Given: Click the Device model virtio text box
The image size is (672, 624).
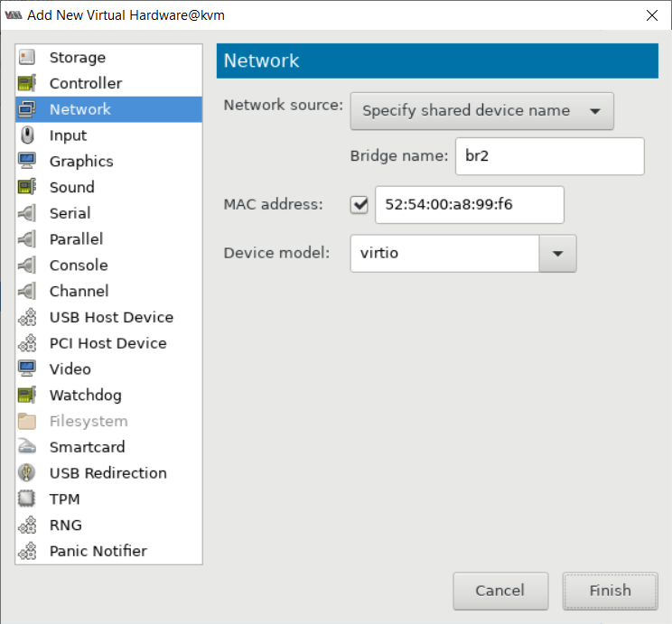Looking at the screenshot, I should (444, 253).
